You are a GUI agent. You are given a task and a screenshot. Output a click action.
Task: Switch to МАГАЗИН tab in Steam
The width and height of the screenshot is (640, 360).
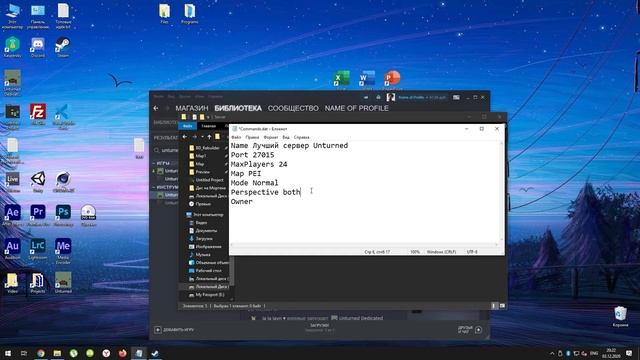(192, 108)
